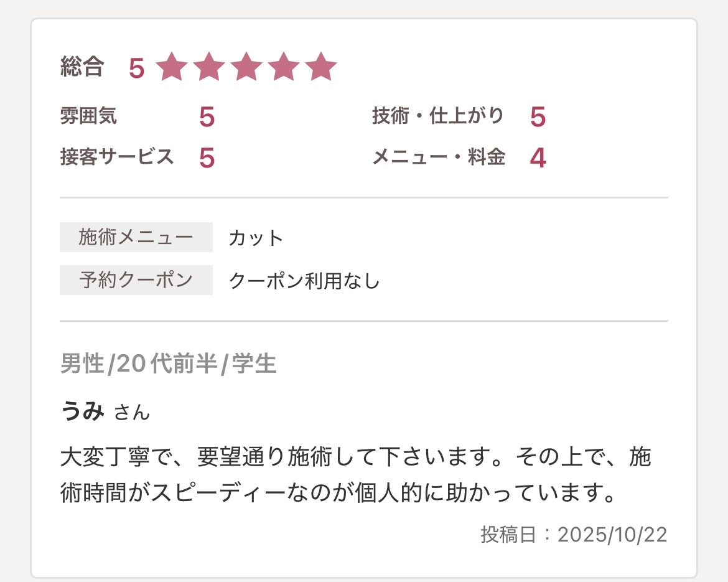Screen dimensions: 728x582
Task: Click the 総合 overall rating label
Action: click(x=82, y=67)
